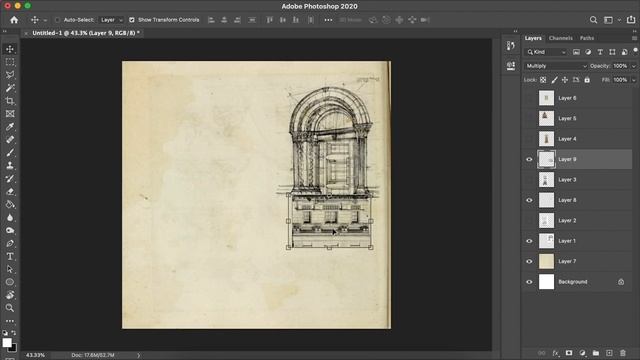Select the Zoom tool
This screenshot has height=360, width=640.
(x=10, y=308)
